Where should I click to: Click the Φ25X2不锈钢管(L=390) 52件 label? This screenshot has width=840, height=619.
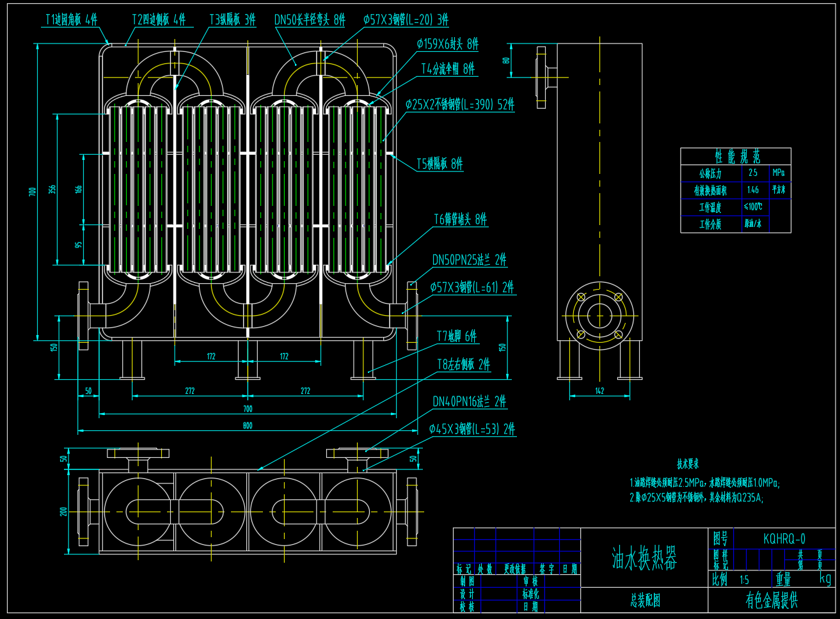point(460,104)
